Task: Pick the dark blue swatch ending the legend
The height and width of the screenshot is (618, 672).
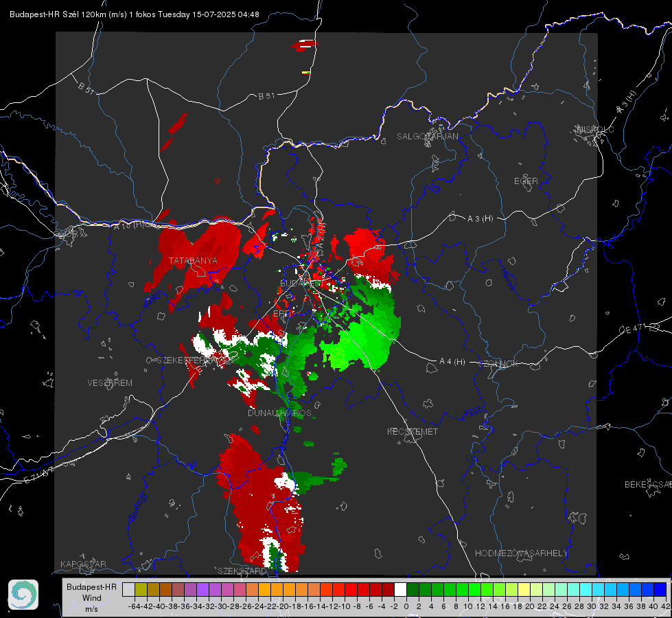Action: click(660, 590)
